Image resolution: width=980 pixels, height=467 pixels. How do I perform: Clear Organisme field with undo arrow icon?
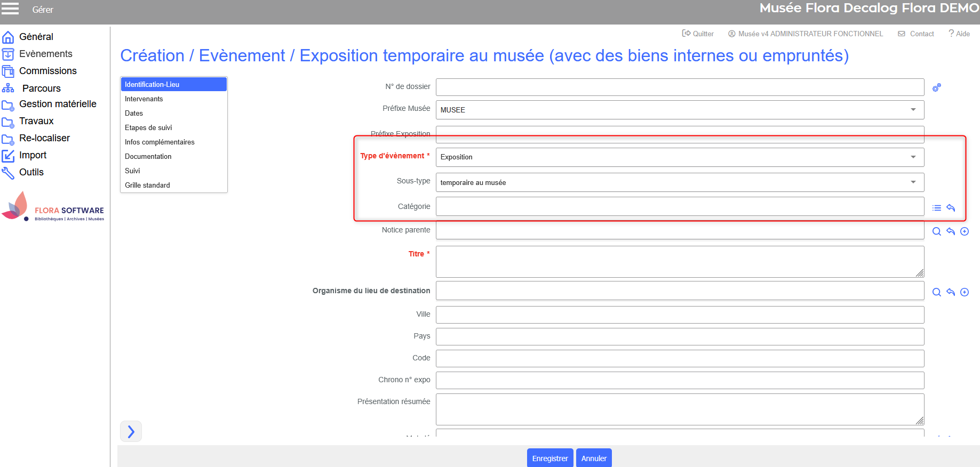951,292
